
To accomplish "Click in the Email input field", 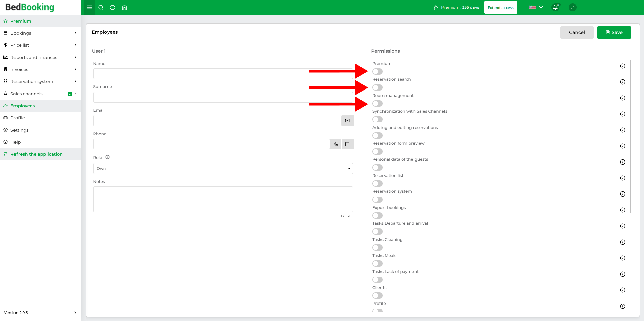I will (x=217, y=121).
